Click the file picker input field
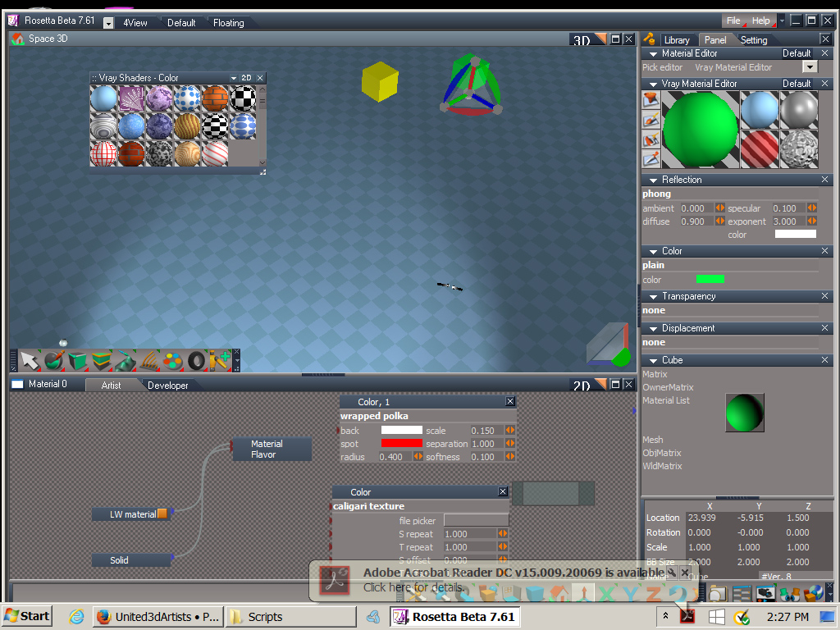The height and width of the screenshot is (630, 840). coord(476,520)
